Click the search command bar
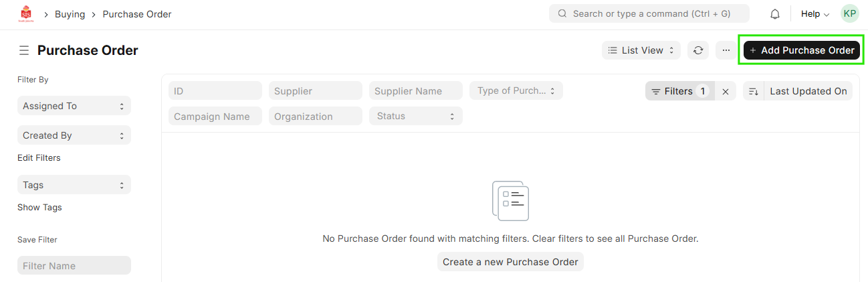 click(649, 14)
